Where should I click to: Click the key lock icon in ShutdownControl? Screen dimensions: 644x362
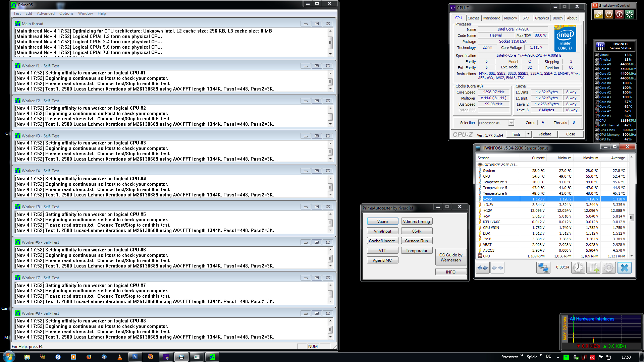tap(598, 14)
